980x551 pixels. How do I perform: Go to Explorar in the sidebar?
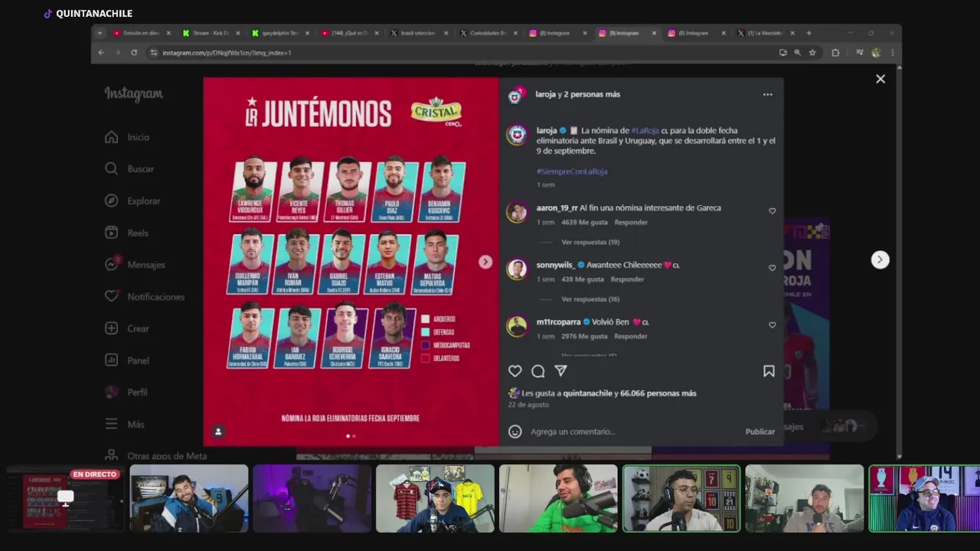pos(132,201)
